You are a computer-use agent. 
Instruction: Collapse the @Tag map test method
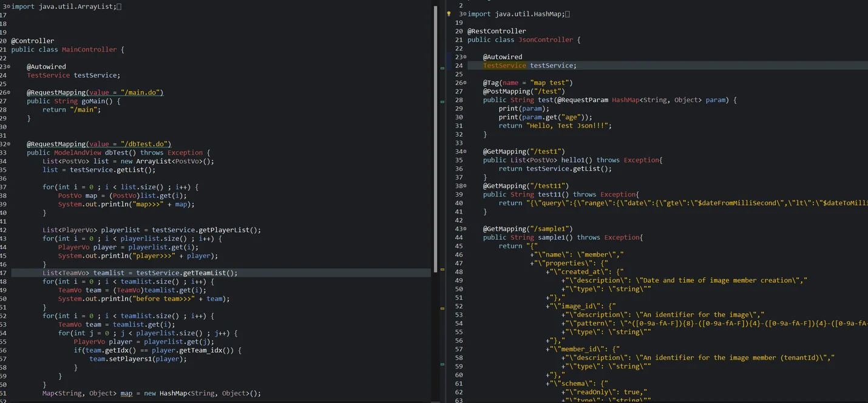click(465, 83)
